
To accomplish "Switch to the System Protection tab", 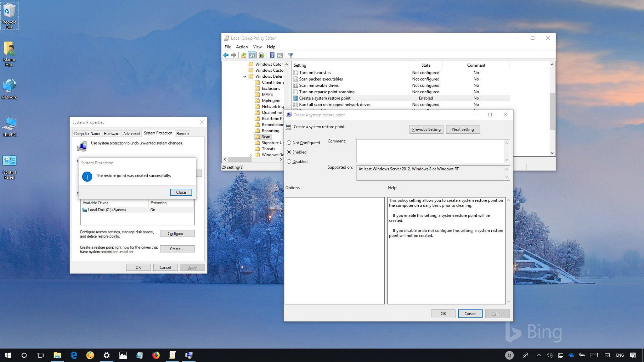I will (x=158, y=133).
